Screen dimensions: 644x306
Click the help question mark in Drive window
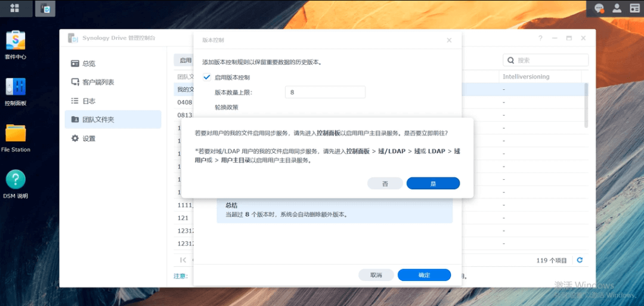pos(540,38)
